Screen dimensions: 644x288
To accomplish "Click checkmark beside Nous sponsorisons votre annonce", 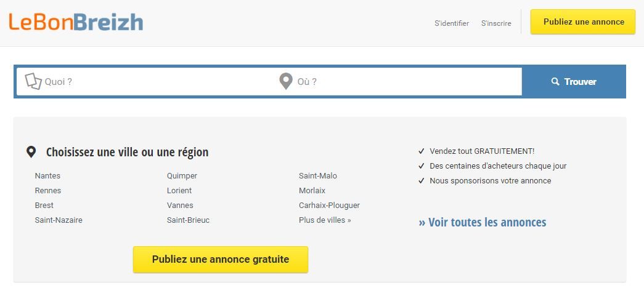I will click(x=421, y=181).
